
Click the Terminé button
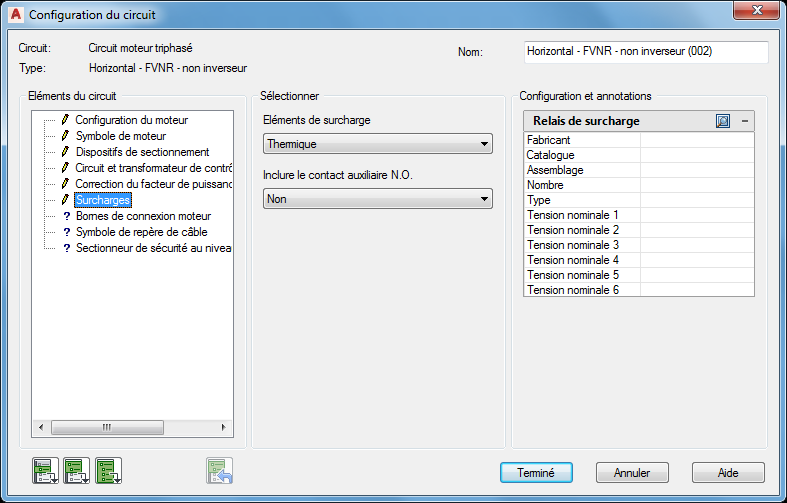[536, 473]
